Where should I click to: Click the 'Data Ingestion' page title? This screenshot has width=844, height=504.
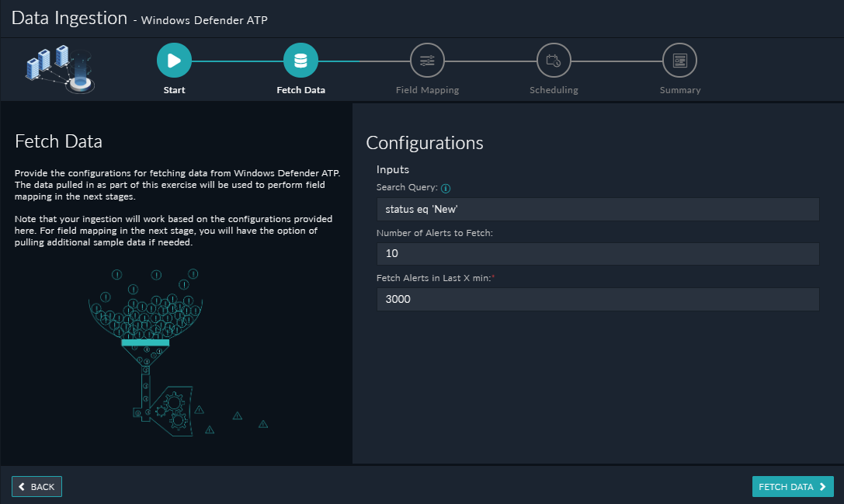69,18
